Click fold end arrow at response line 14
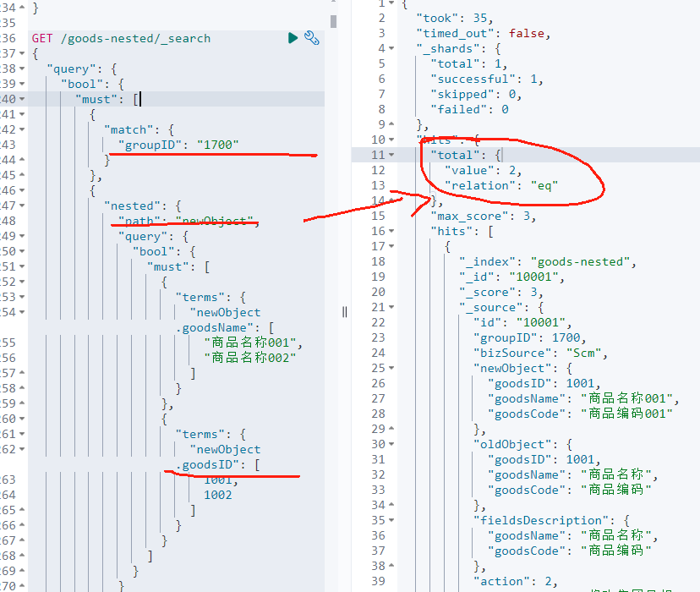This screenshot has width=700, height=592. 391,200
